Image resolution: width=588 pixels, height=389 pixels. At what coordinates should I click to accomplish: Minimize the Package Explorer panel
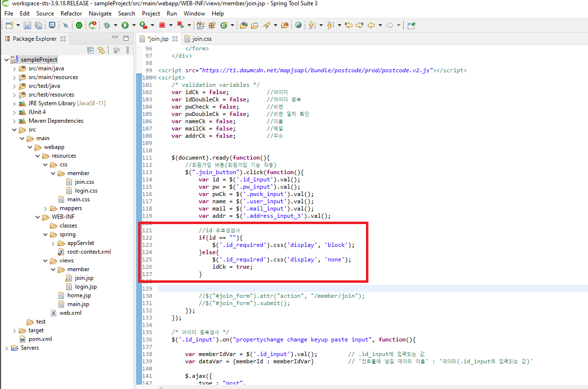[114, 38]
